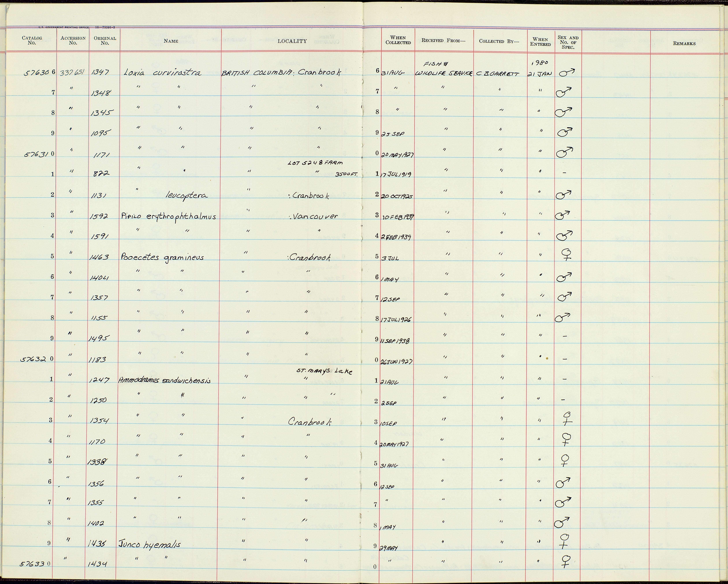
Task: Select the name 'Loxia curvirostra'
Action: coord(162,72)
